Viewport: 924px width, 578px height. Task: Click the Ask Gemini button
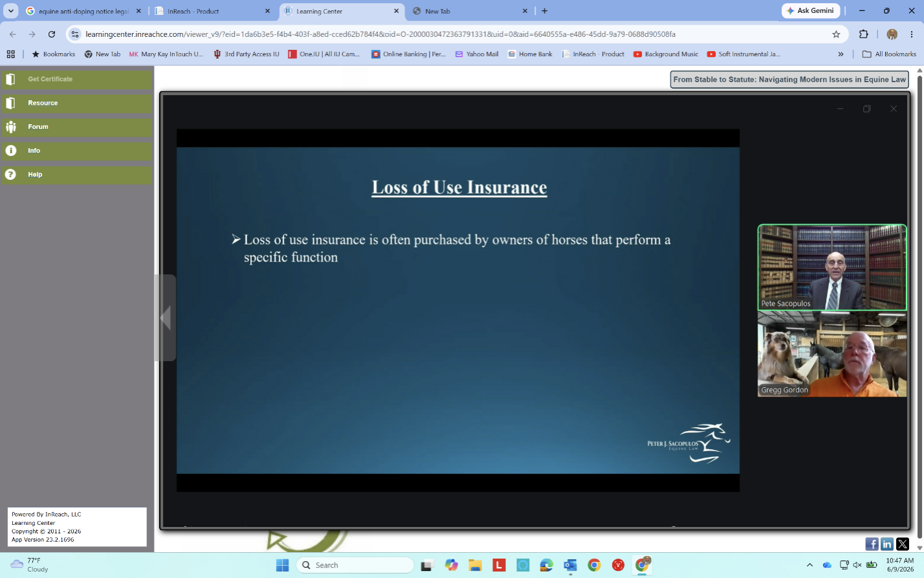point(811,11)
